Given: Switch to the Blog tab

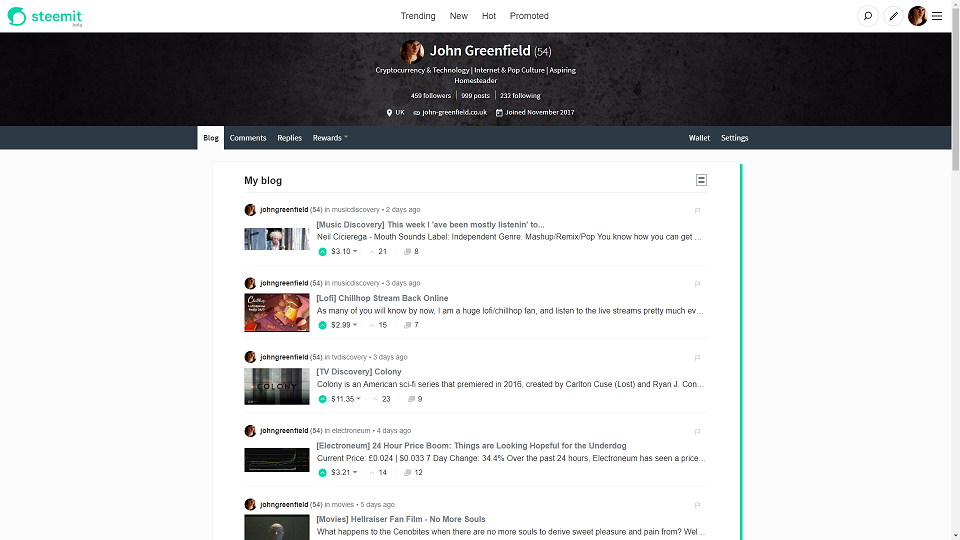Looking at the screenshot, I should [x=211, y=138].
